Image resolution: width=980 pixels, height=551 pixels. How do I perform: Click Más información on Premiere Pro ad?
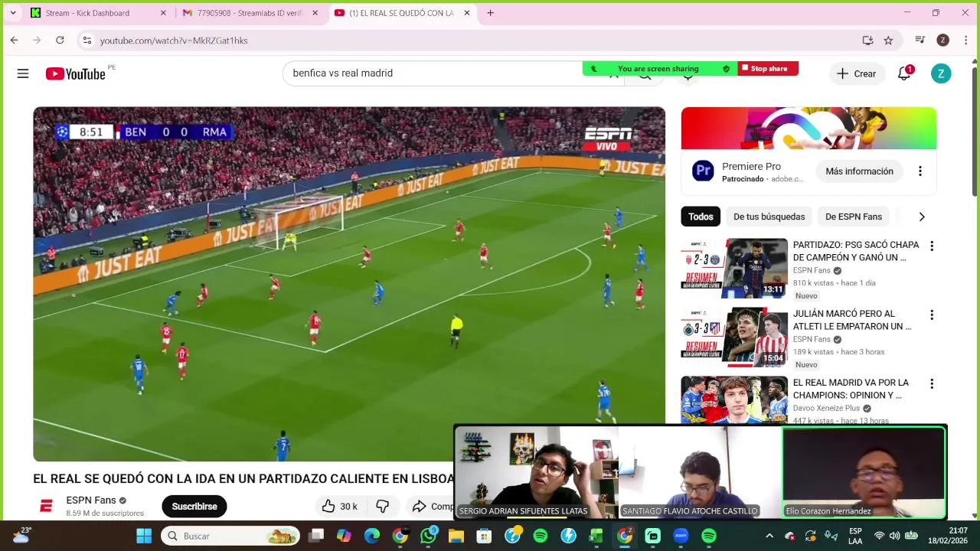(859, 171)
